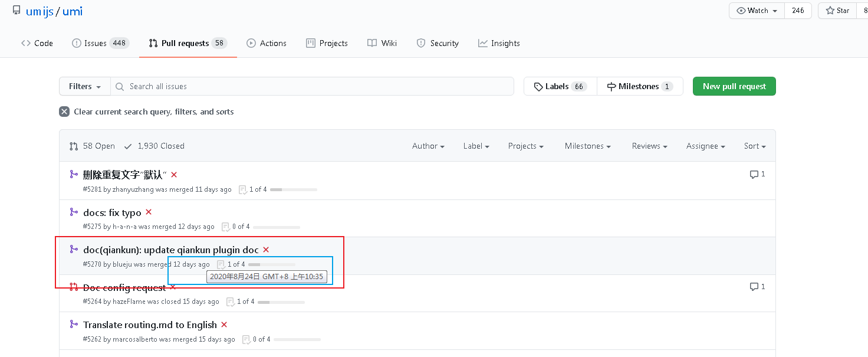Switch to the Actions tab
Image resolution: width=868 pixels, height=357 pixels.
point(267,42)
